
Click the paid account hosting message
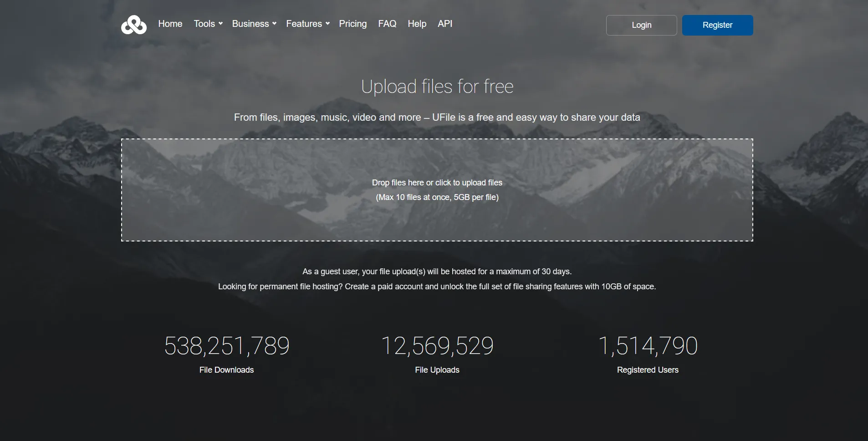pyautogui.click(x=437, y=287)
